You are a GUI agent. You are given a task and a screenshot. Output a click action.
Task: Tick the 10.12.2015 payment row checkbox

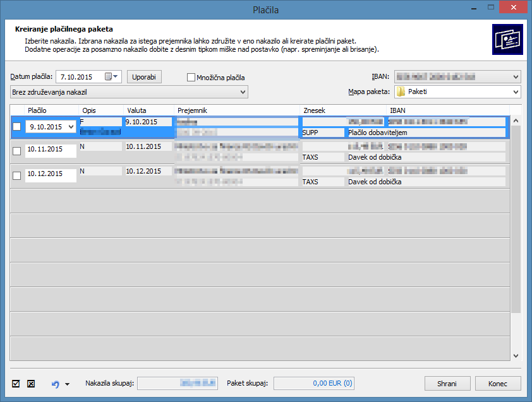[17, 175]
